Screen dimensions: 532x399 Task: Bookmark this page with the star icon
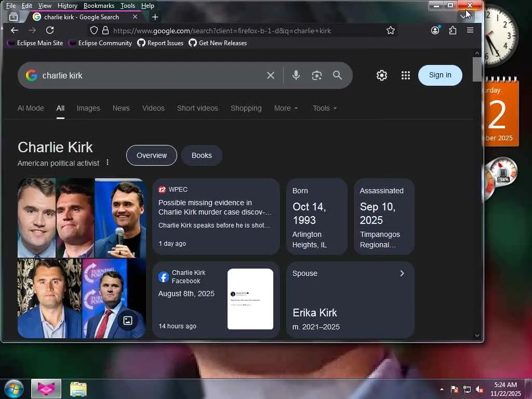pos(391,31)
